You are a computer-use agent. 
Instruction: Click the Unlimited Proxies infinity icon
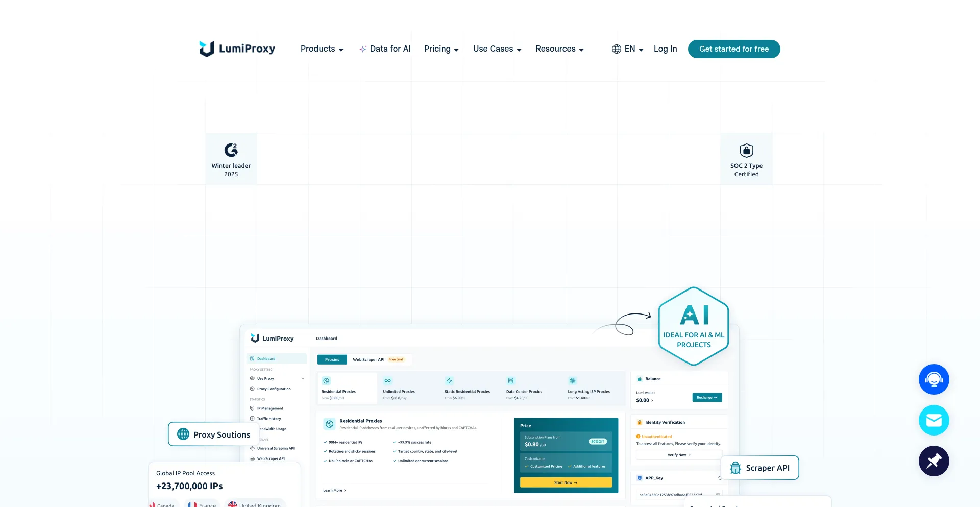tap(388, 381)
